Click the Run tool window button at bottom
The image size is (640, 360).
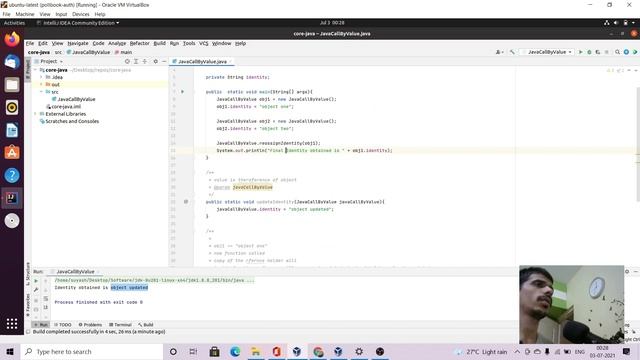41,325
